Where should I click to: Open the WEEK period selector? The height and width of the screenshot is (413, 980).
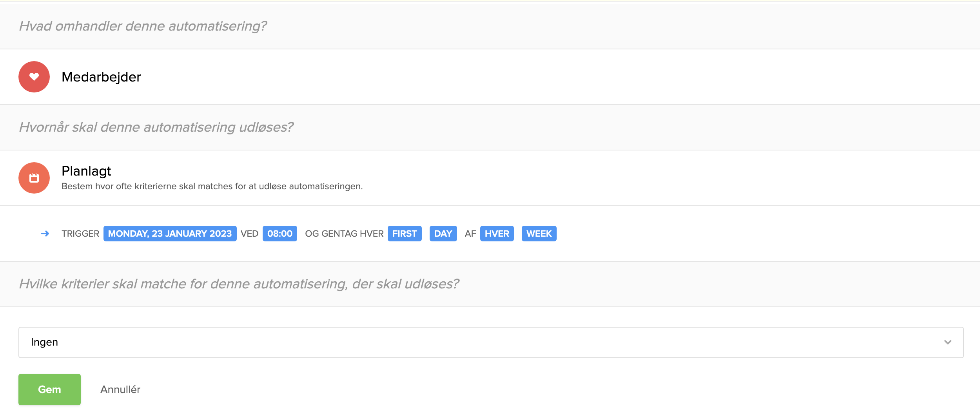(x=539, y=234)
